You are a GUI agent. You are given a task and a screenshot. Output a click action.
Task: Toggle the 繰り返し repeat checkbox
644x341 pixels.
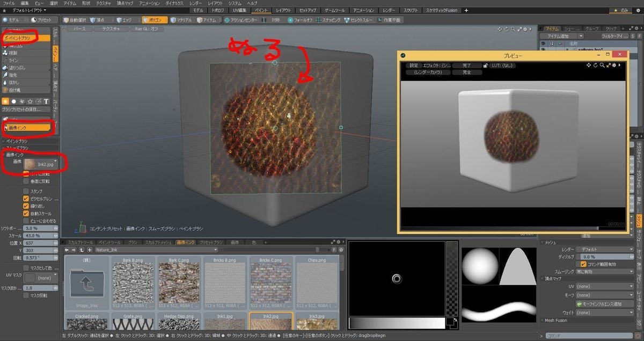click(x=26, y=206)
